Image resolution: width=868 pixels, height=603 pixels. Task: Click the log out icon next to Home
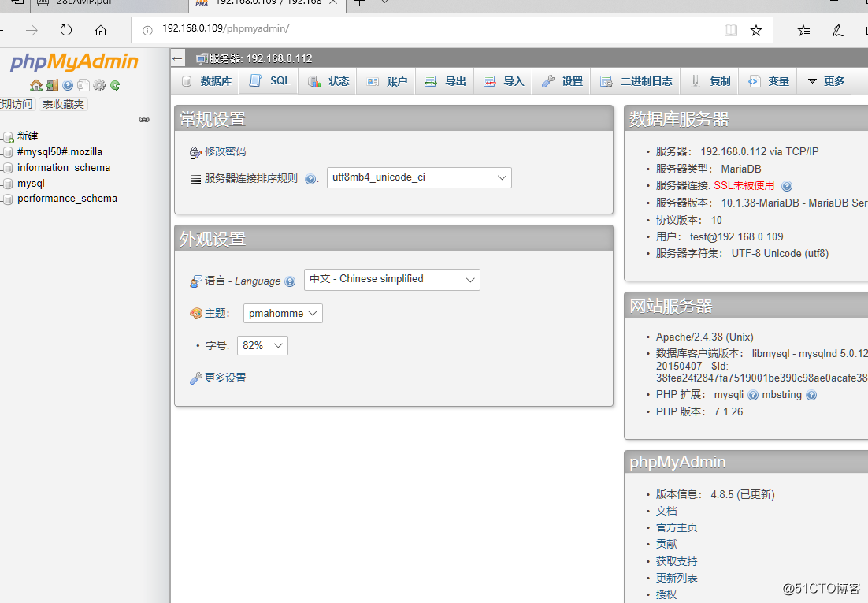[52, 85]
